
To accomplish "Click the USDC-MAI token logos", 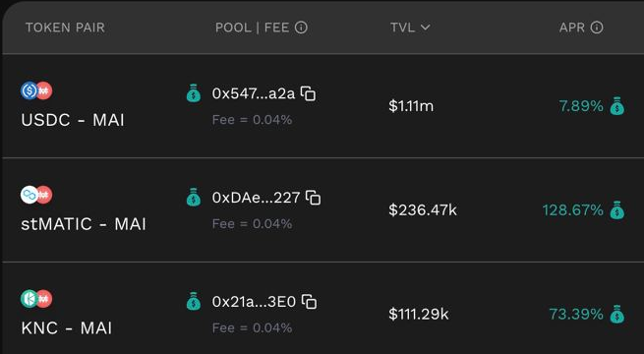I will 36,90.
